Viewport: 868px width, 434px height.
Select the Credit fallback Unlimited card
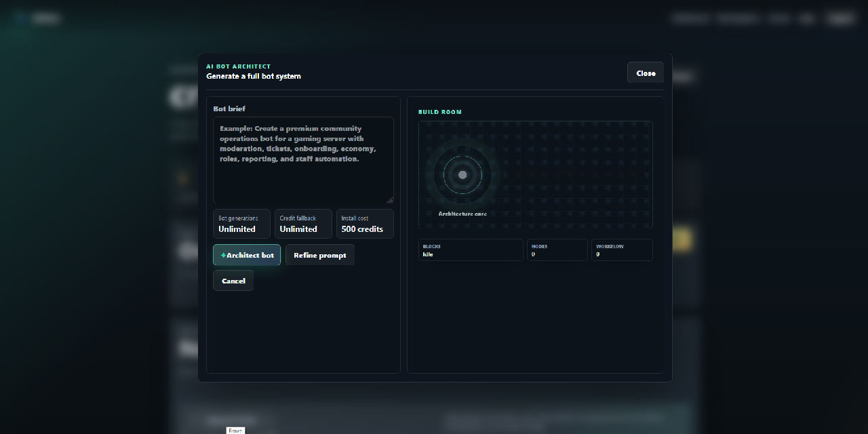pos(303,224)
